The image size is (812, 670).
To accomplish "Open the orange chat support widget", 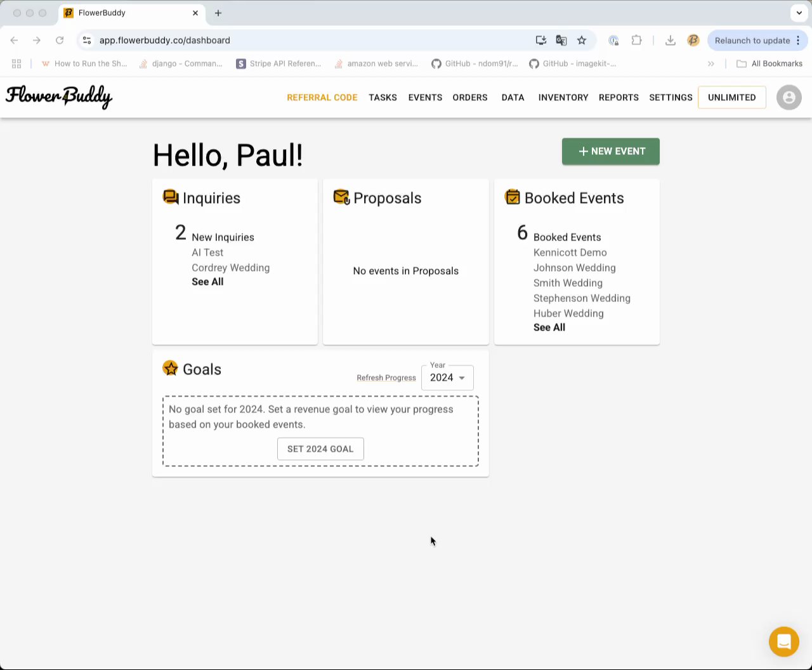I will [784, 642].
